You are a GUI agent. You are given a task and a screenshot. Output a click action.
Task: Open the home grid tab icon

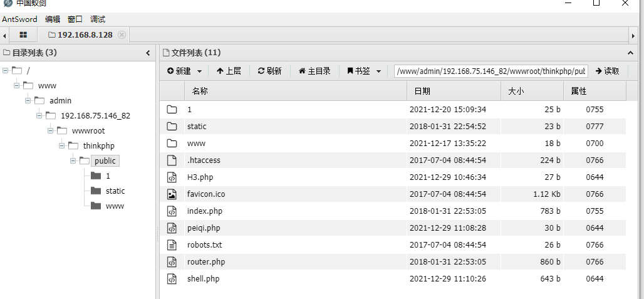pos(23,35)
